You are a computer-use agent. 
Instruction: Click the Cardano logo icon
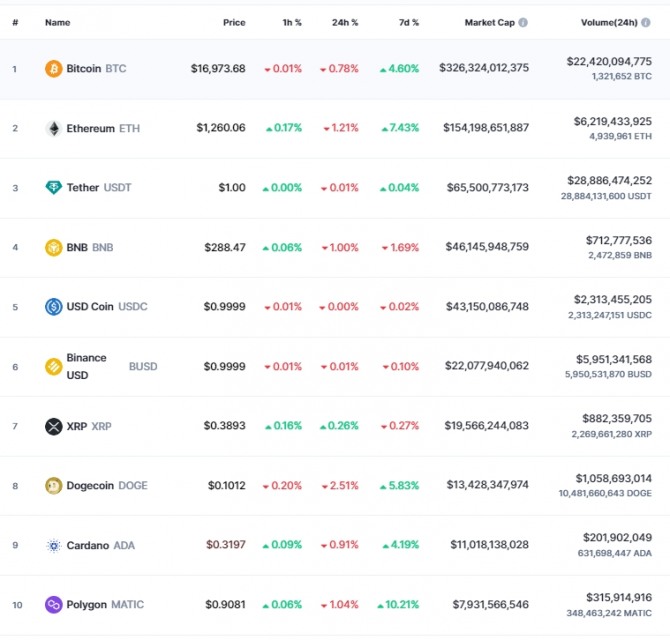click(x=53, y=546)
